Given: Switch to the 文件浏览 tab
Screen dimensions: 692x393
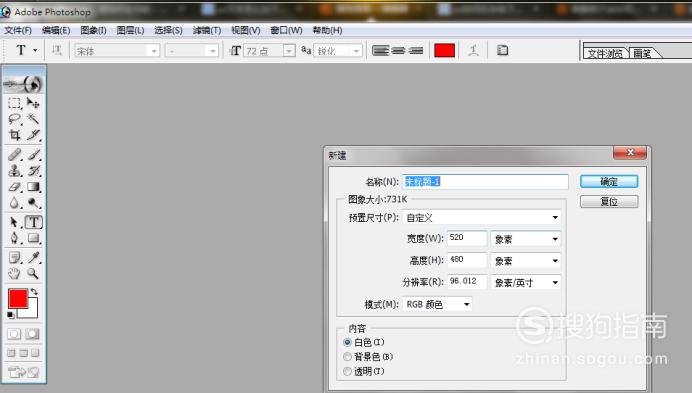Looking at the screenshot, I should click(x=605, y=53).
